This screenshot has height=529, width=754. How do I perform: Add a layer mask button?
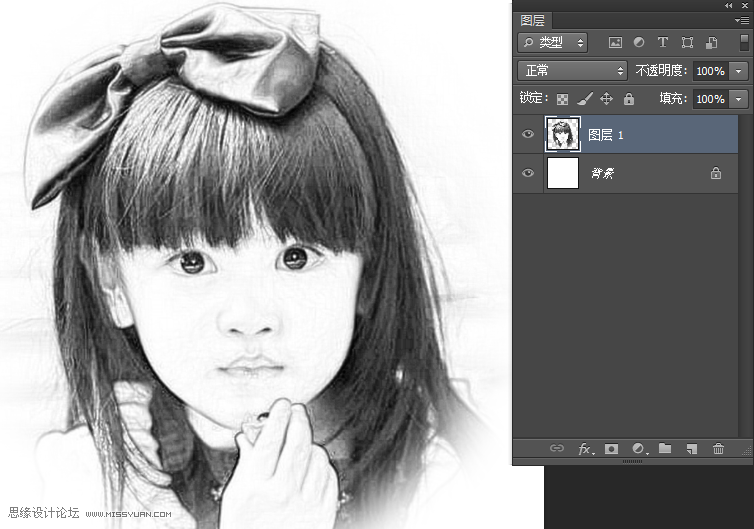(x=611, y=449)
